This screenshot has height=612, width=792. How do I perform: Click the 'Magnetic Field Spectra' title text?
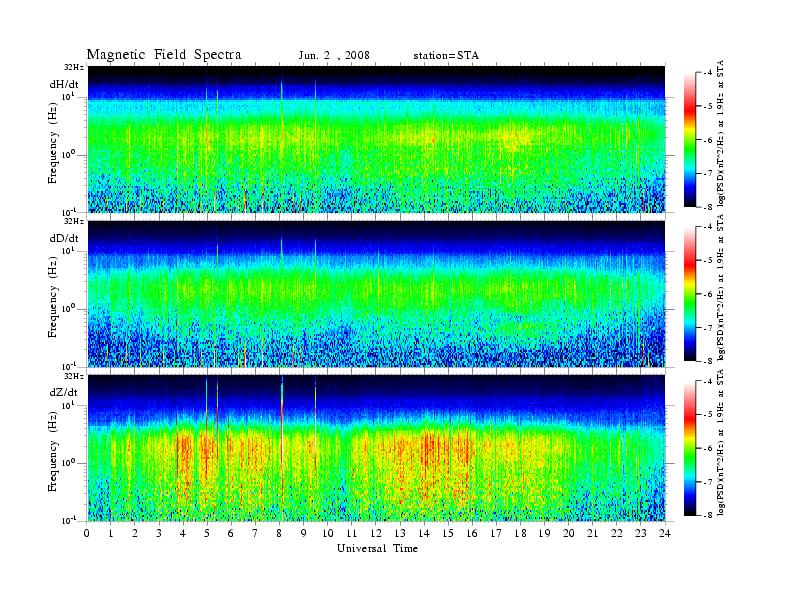tap(164, 55)
